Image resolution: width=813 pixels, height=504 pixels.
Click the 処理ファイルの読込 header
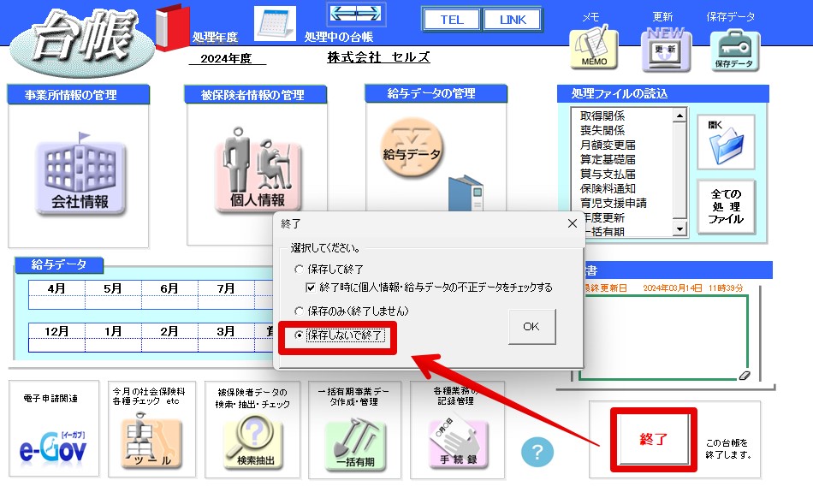click(x=662, y=93)
